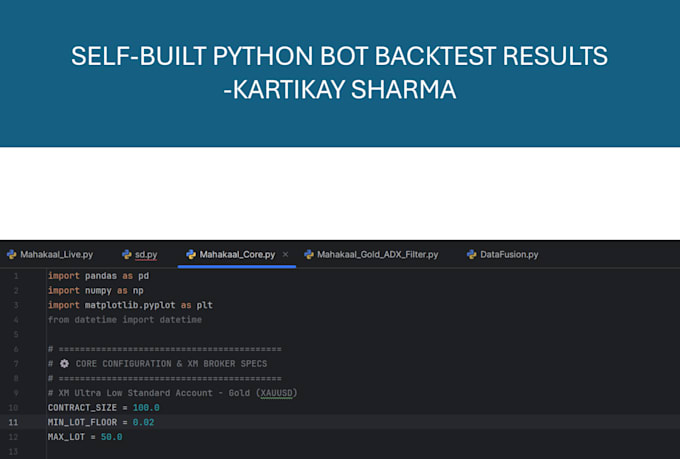Screen dimensions: 680x459
Task: Click the 'from datetime import datetime' line
Action: 125,320
